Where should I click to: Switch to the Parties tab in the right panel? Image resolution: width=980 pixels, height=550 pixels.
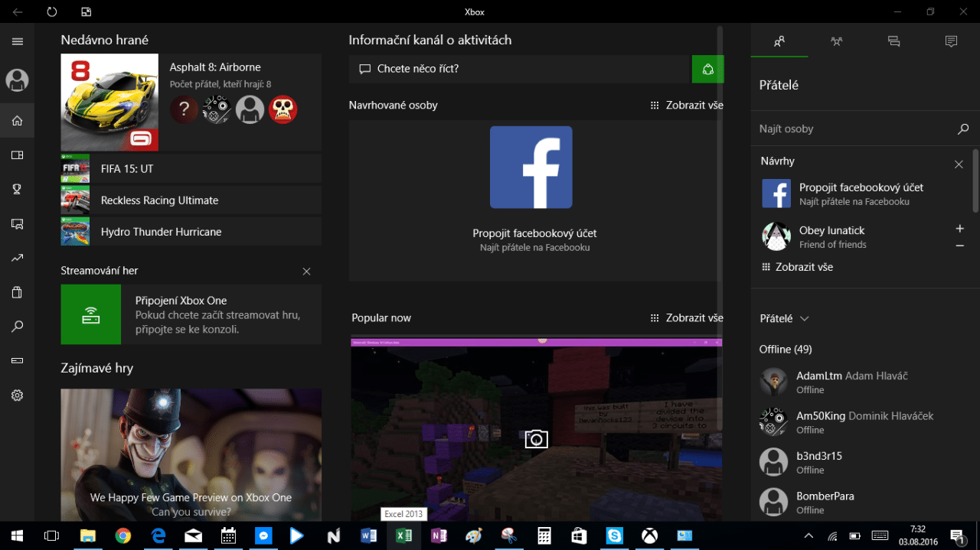[837, 41]
